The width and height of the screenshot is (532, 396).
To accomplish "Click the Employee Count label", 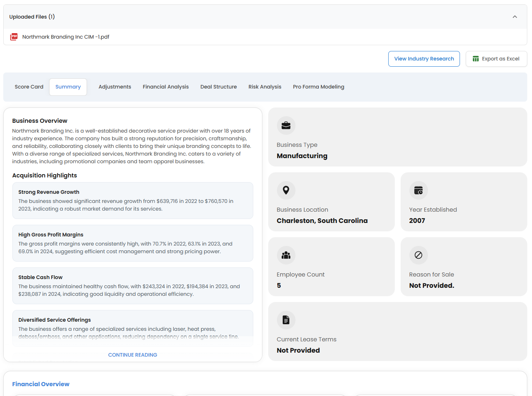I will [x=301, y=274].
